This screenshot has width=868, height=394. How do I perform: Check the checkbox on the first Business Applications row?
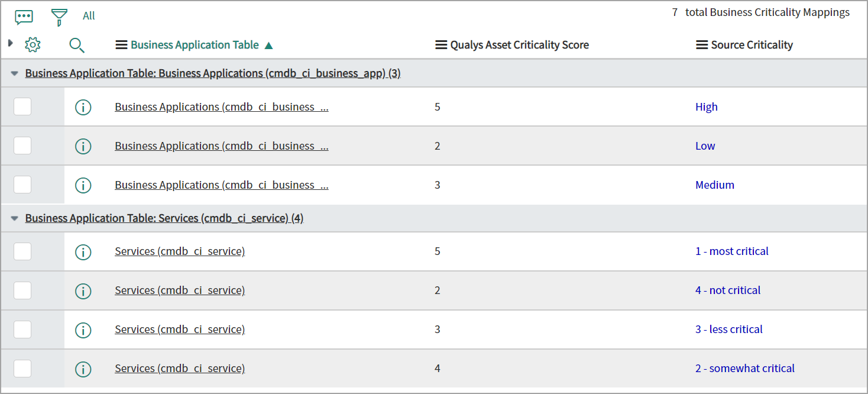(22, 106)
